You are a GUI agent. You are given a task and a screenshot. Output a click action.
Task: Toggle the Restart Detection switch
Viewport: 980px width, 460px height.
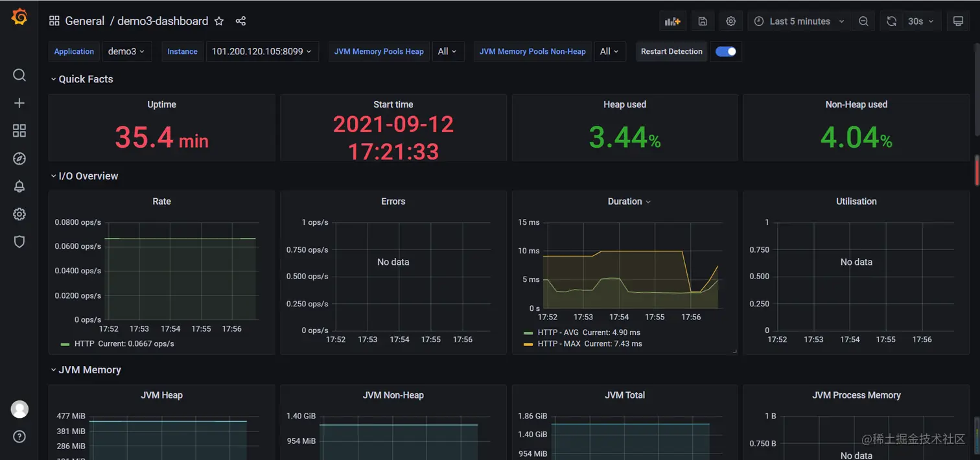click(x=726, y=52)
